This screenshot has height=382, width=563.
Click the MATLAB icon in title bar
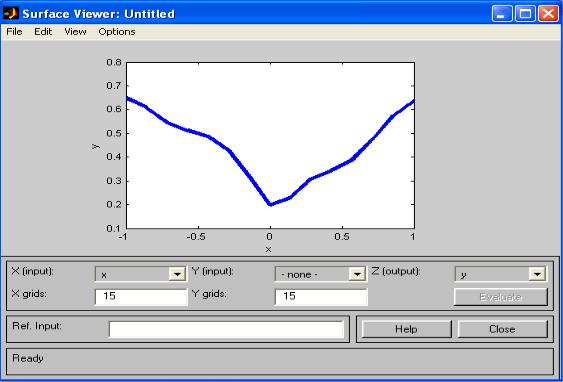click(11, 14)
